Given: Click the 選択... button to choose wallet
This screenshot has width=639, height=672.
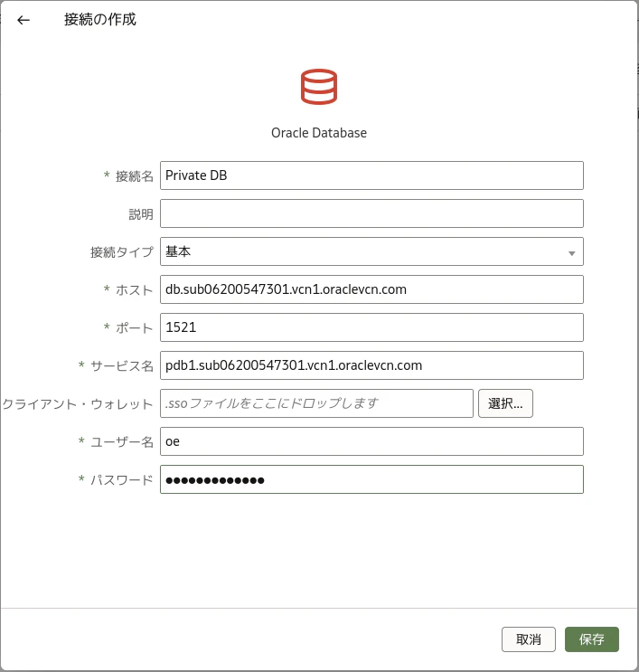Looking at the screenshot, I should [505, 403].
